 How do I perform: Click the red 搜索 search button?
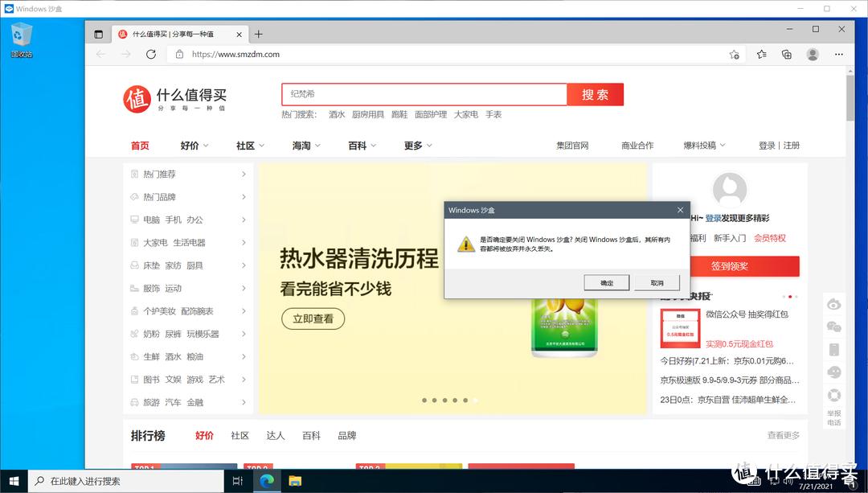595,94
